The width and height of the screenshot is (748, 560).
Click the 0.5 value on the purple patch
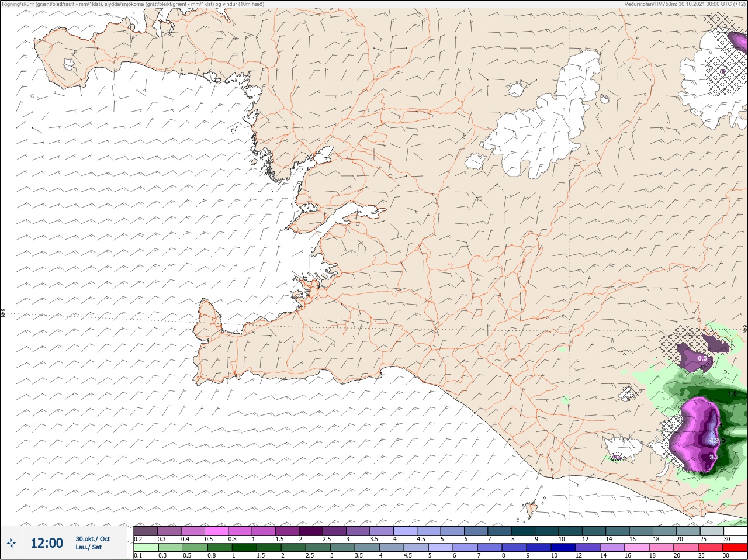click(x=702, y=358)
